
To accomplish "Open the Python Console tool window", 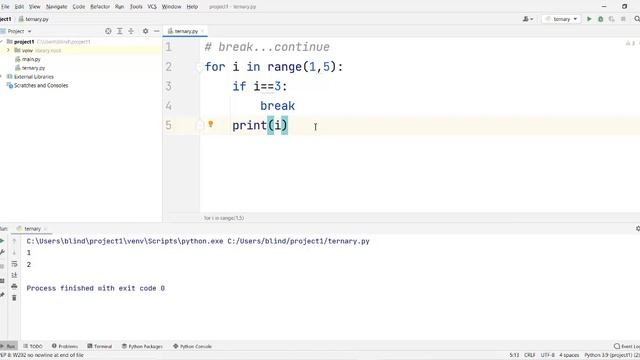I will pos(192,346).
